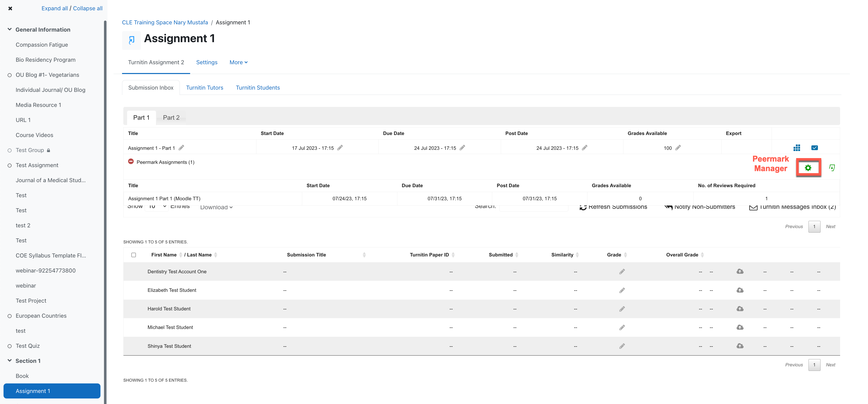Image resolution: width=868 pixels, height=404 pixels.
Task: Edit grade pencil for Shinya Test Student
Action: (622, 346)
